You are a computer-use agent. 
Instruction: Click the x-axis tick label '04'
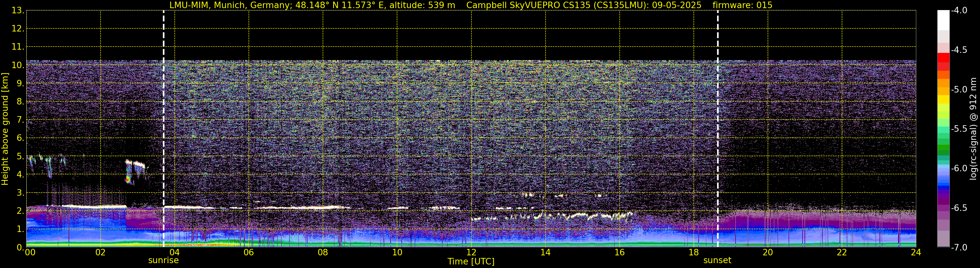point(175,252)
